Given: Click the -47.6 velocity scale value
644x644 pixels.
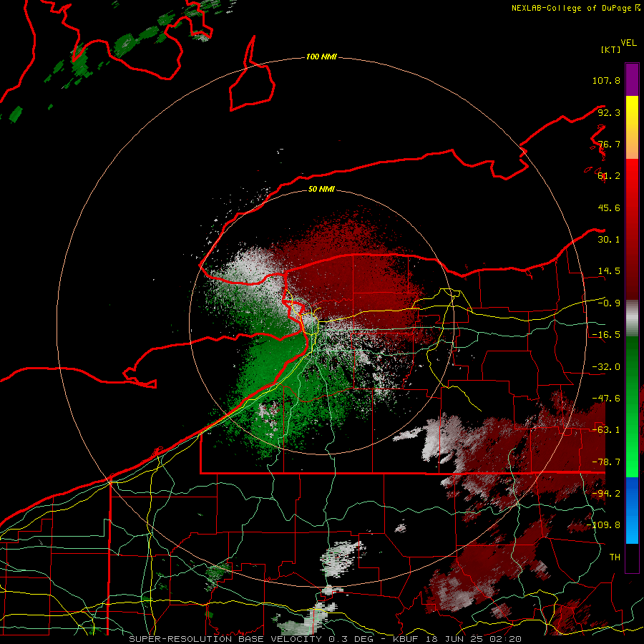Looking at the screenshot, I should [606, 399].
